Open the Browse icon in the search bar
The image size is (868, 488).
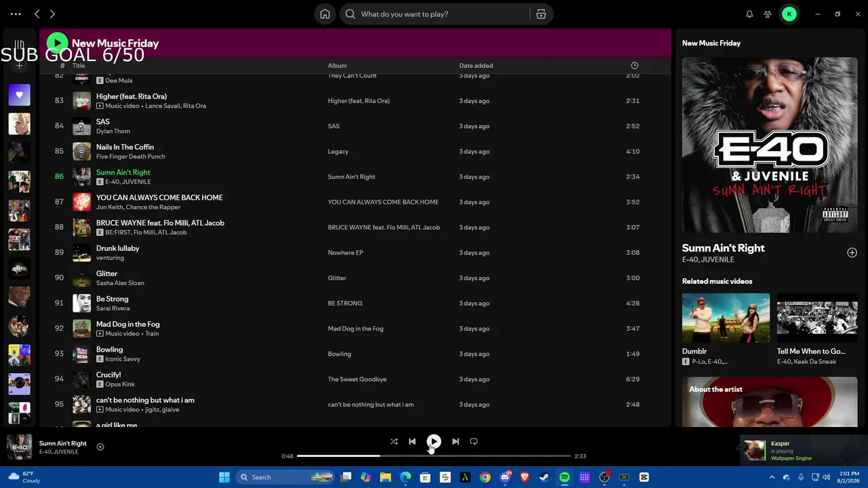(541, 14)
